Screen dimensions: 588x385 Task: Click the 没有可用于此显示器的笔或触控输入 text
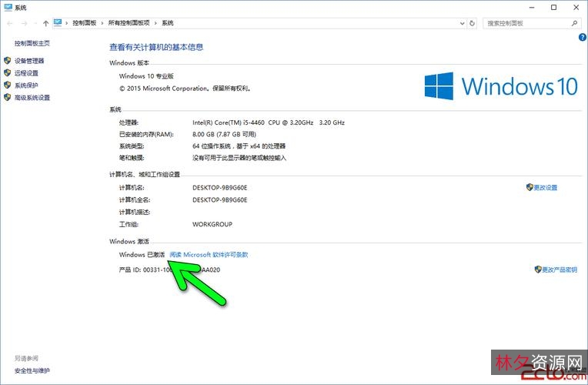pos(239,158)
